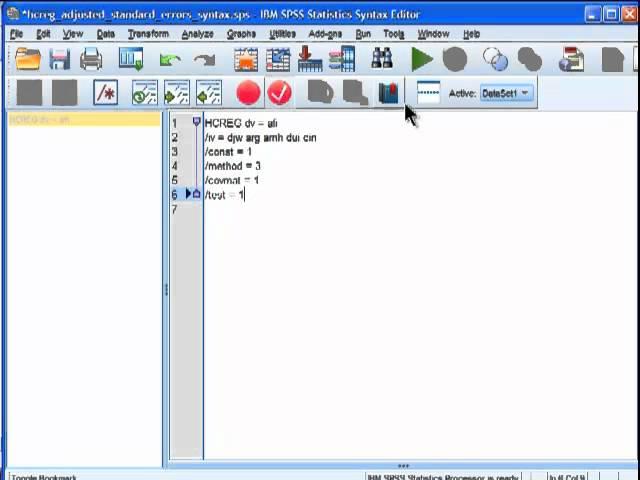Click the red breakpoint circle icon
Image resolution: width=640 pixels, height=480 pixels.
248,94
